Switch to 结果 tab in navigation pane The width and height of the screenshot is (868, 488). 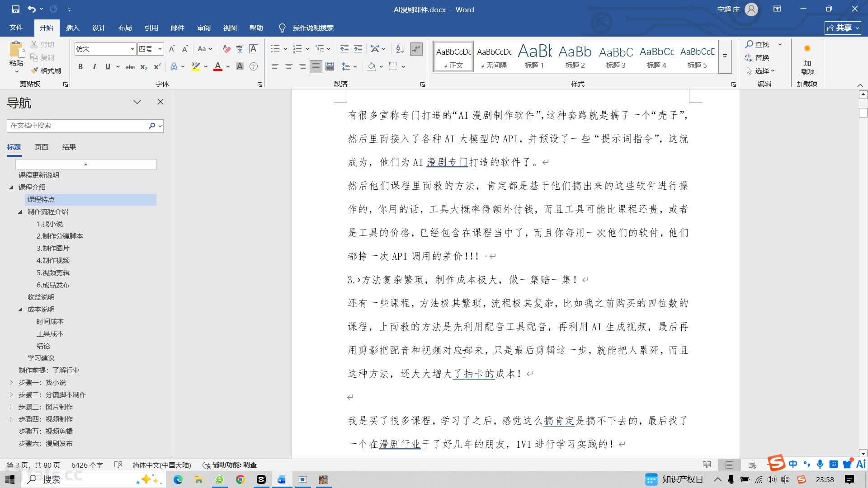point(69,147)
